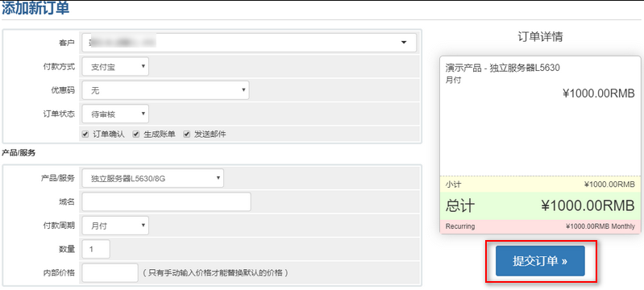Screen dimensions: 644x290
Task: Change 订单状态 from 待审核
Action: pos(115,114)
